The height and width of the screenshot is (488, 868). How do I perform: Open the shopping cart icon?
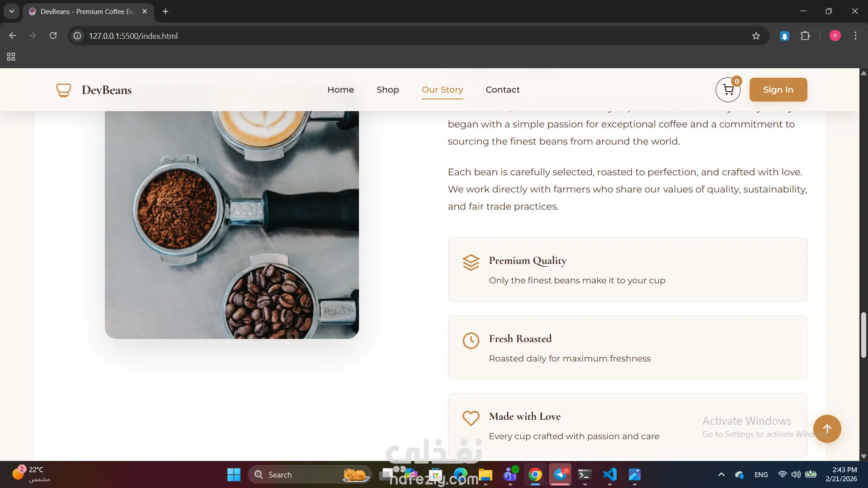click(x=728, y=90)
